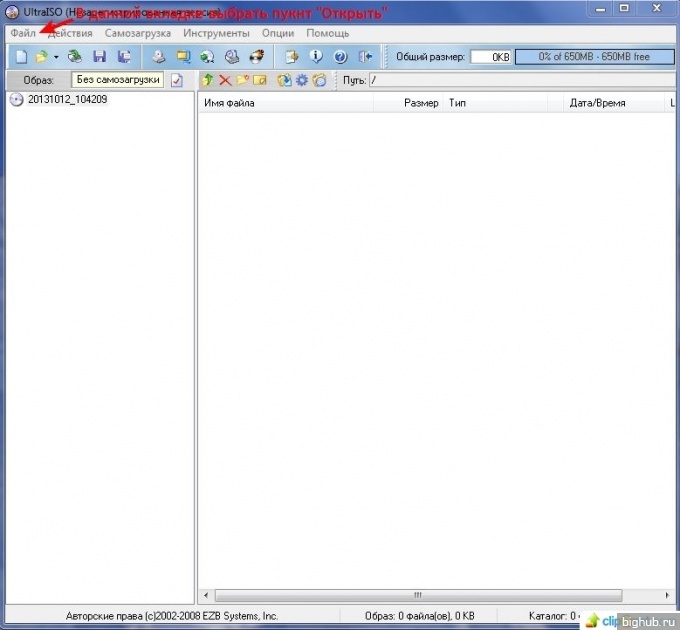Click the 0% of 650MB capacity bar

point(594,57)
